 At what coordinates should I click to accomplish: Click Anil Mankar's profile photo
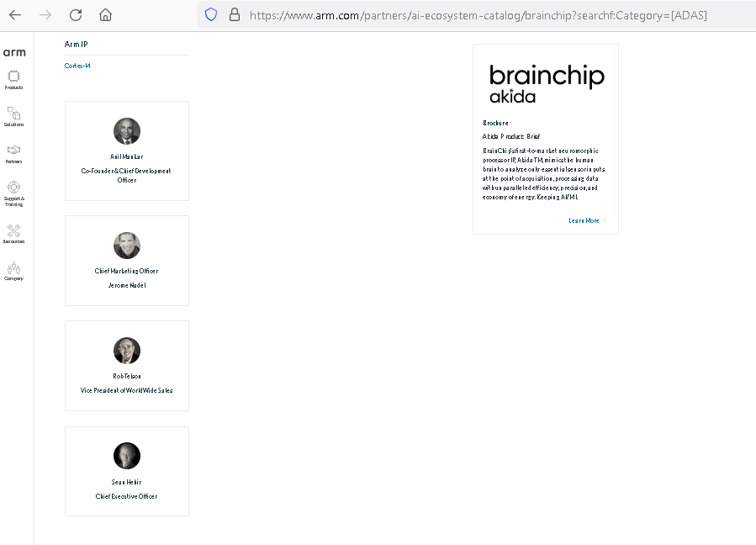(x=127, y=131)
